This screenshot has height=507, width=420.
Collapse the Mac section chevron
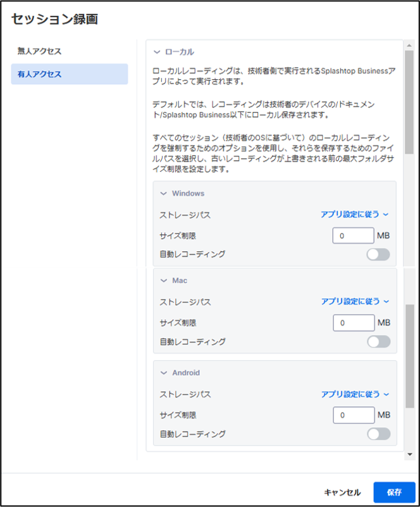tap(164, 280)
